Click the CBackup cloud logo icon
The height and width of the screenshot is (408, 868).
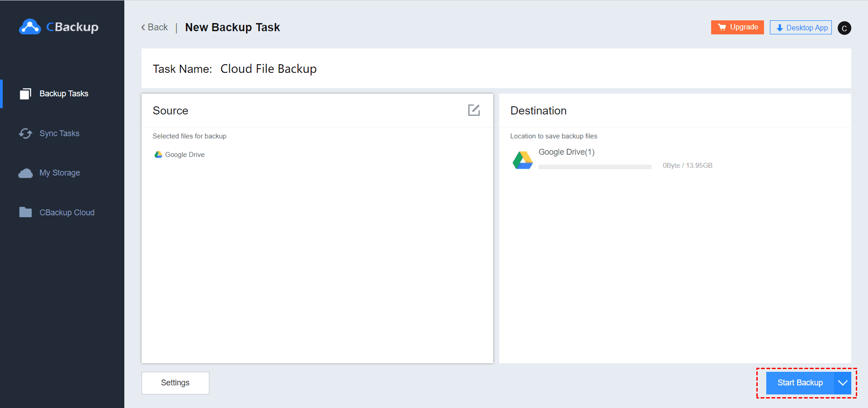pos(30,27)
